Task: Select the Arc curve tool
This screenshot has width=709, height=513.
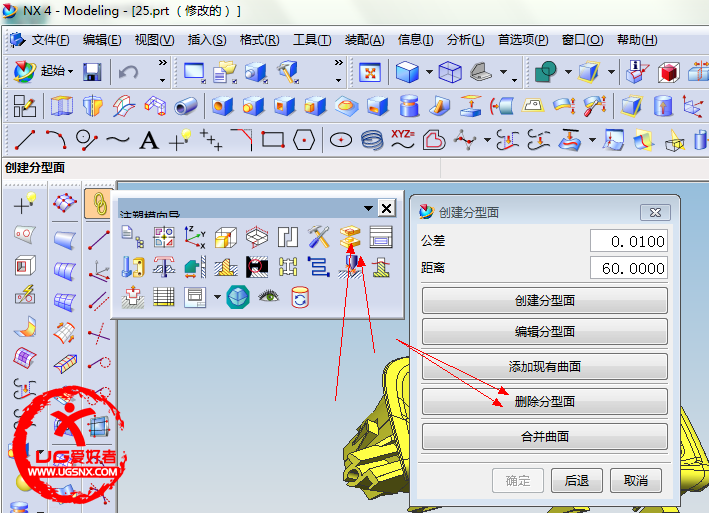Action: 57,139
